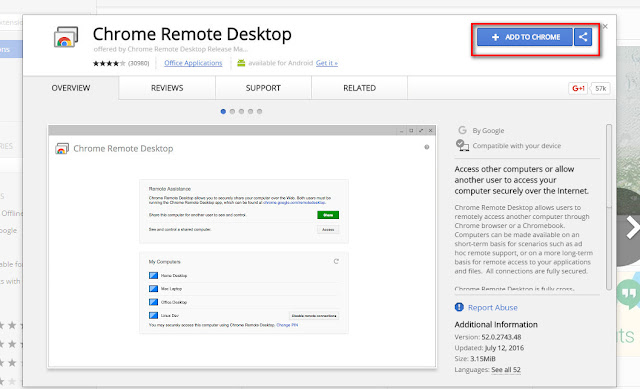The image size is (640, 389).
Task: Click the share icon beside Add to Chrome
Action: click(583, 37)
